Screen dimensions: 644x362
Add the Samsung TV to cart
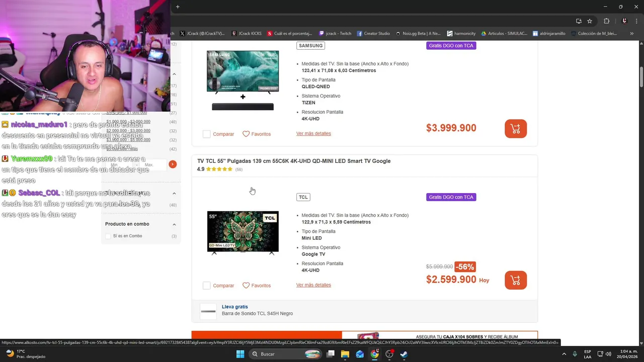[516, 129]
